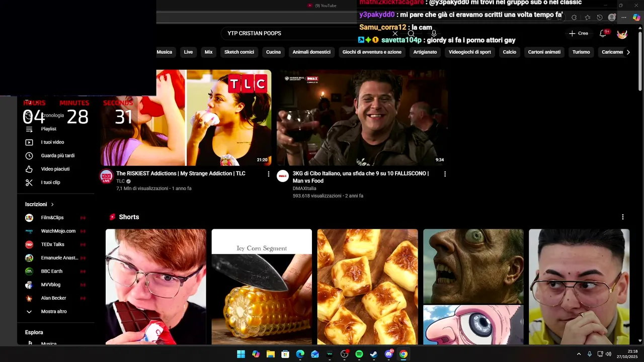This screenshot has height=362, width=644.
Task: Advance category chips with right arrow
Action: 628,52
